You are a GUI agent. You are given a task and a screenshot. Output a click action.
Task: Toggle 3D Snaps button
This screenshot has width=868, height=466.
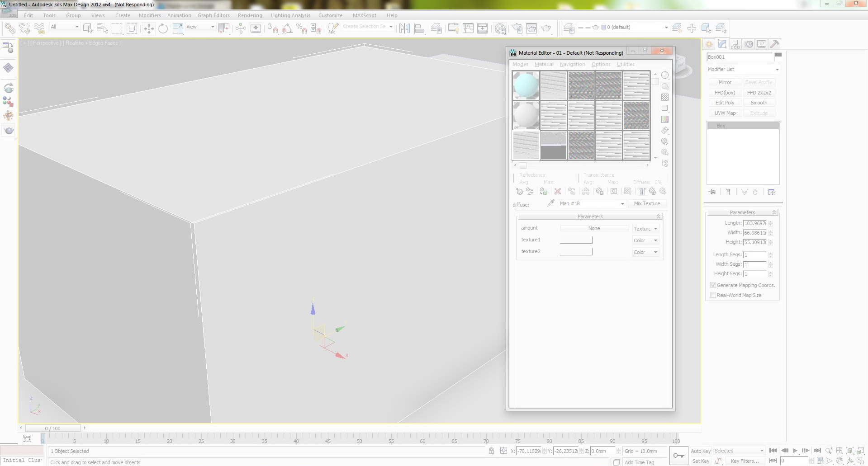(273, 28)
